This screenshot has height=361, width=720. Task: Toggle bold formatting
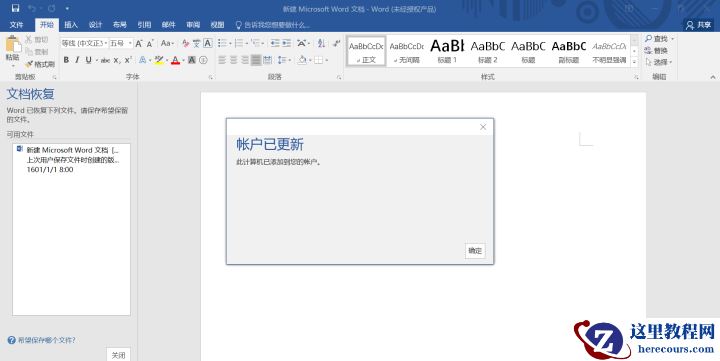click(x=66, y=60)
